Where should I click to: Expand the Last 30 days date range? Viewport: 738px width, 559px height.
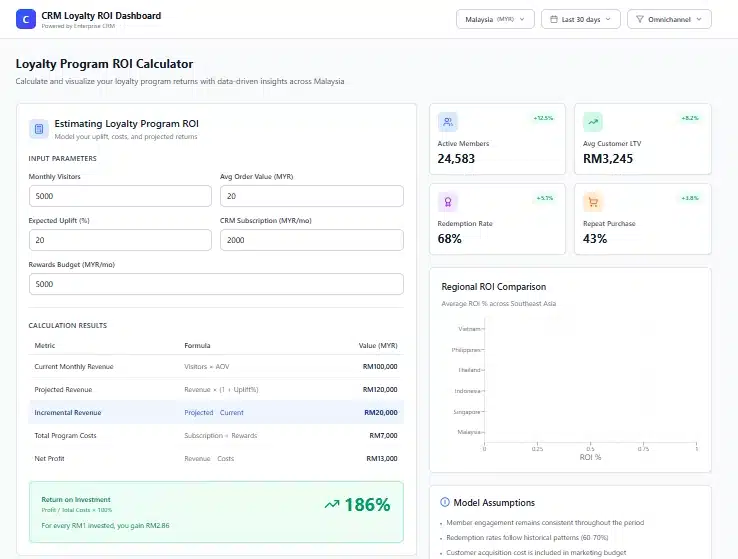580,19
